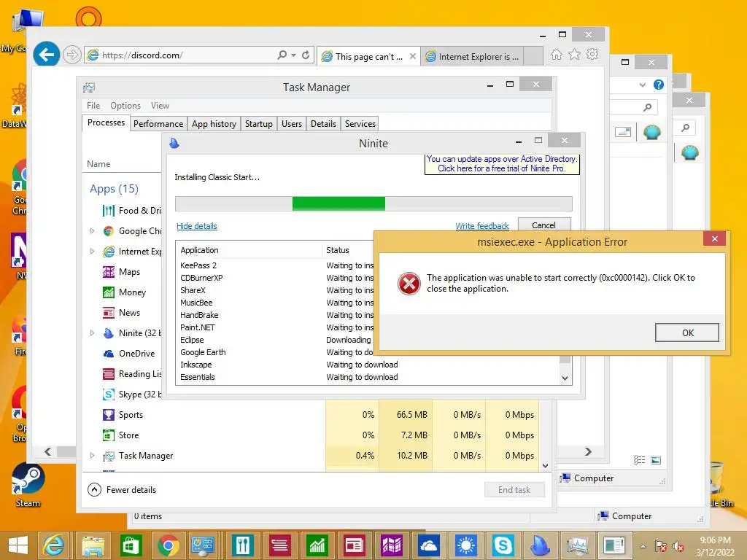The image size is (747, 560).
Task: Switch to the App history tab
Action: click(x=214, y=124)
